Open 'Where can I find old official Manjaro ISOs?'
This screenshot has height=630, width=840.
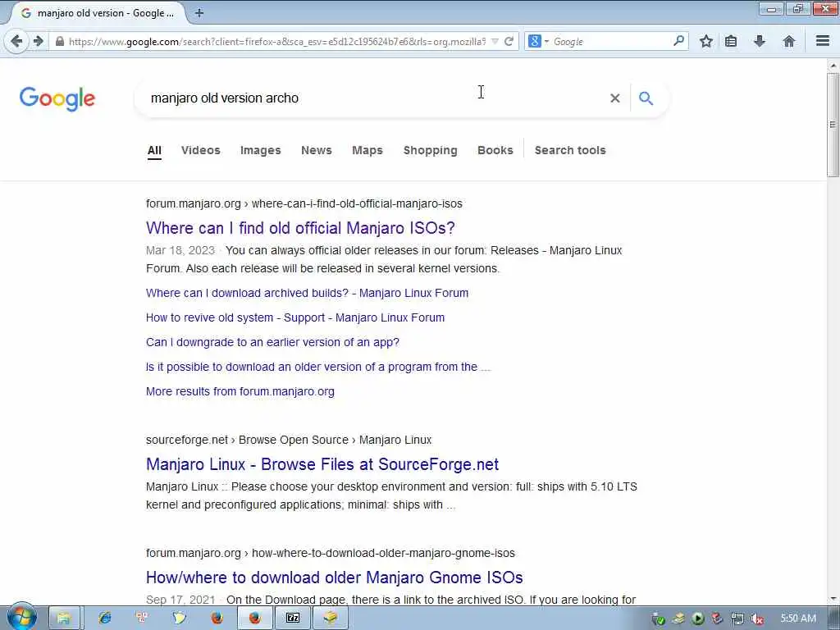click(x=300, y=228)
